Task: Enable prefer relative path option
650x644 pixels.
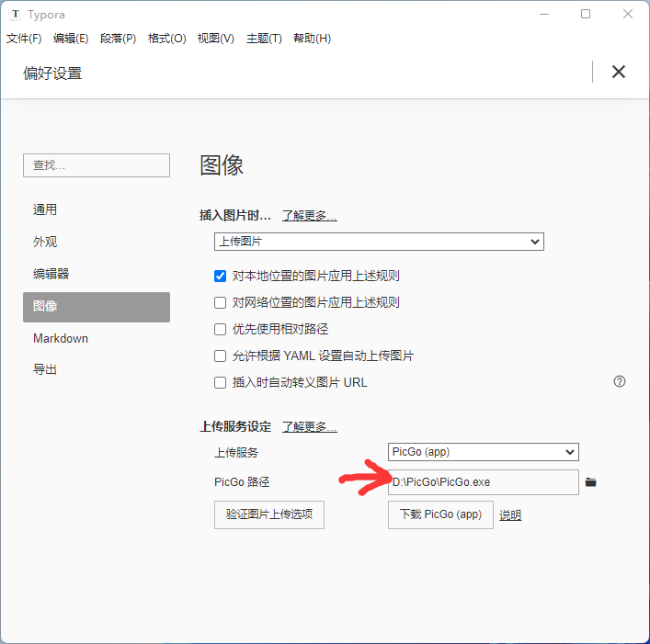Action: tap(220, 329)
